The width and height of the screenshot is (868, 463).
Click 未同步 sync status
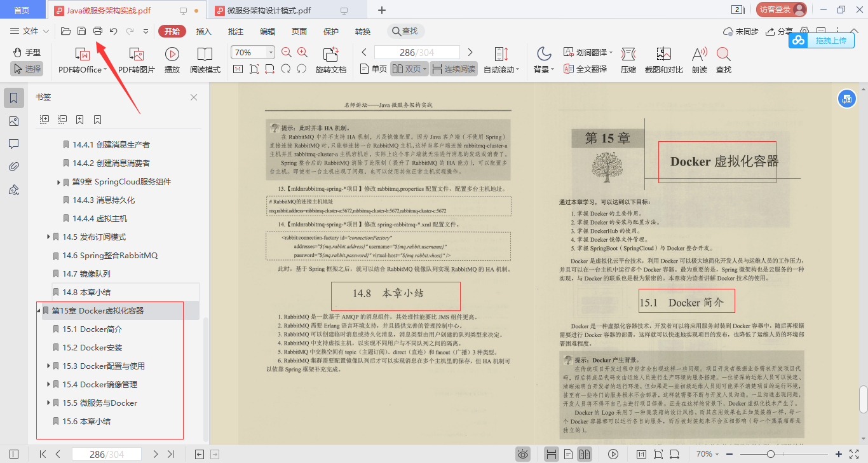(x=741, y=31)
